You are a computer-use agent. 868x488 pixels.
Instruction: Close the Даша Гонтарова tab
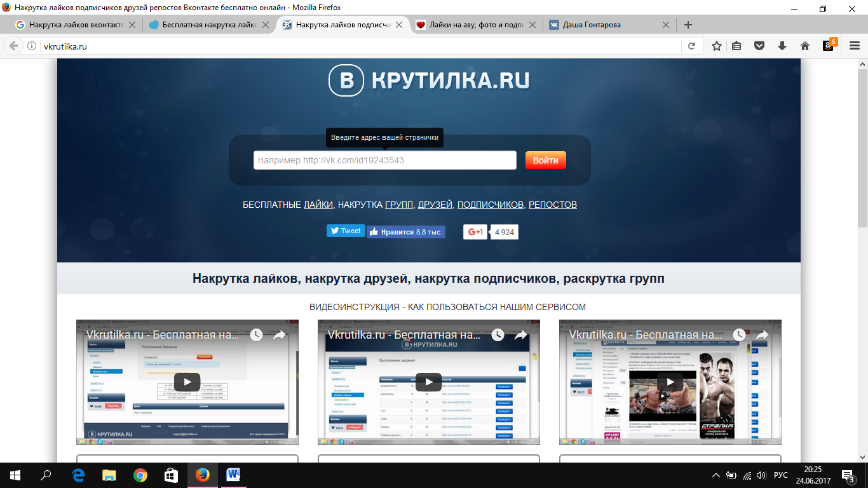point(666,25)
